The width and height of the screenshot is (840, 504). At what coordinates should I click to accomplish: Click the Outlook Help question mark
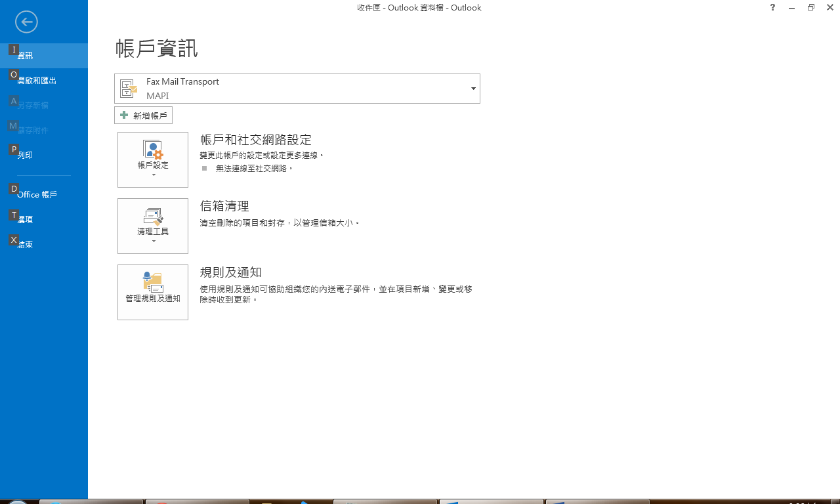click(773, 8)
